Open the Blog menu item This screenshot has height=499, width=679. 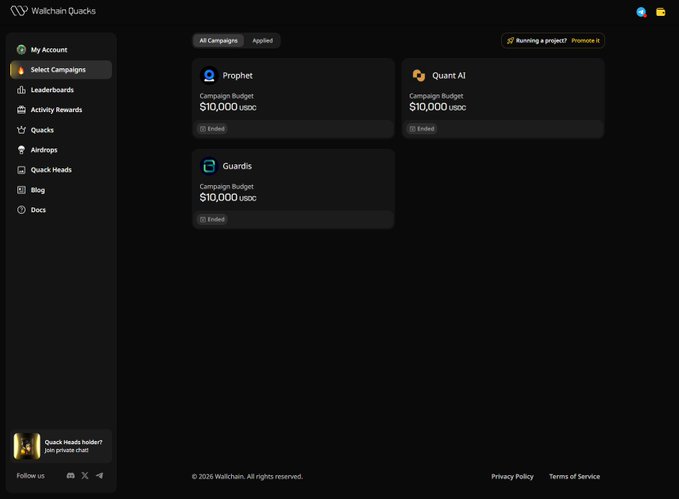(x=61, y=190)
